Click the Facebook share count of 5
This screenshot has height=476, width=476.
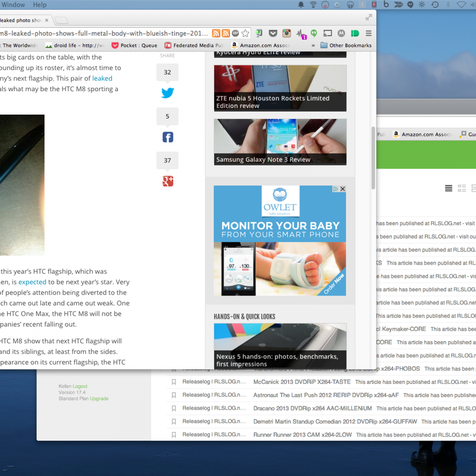coord(167,116)
